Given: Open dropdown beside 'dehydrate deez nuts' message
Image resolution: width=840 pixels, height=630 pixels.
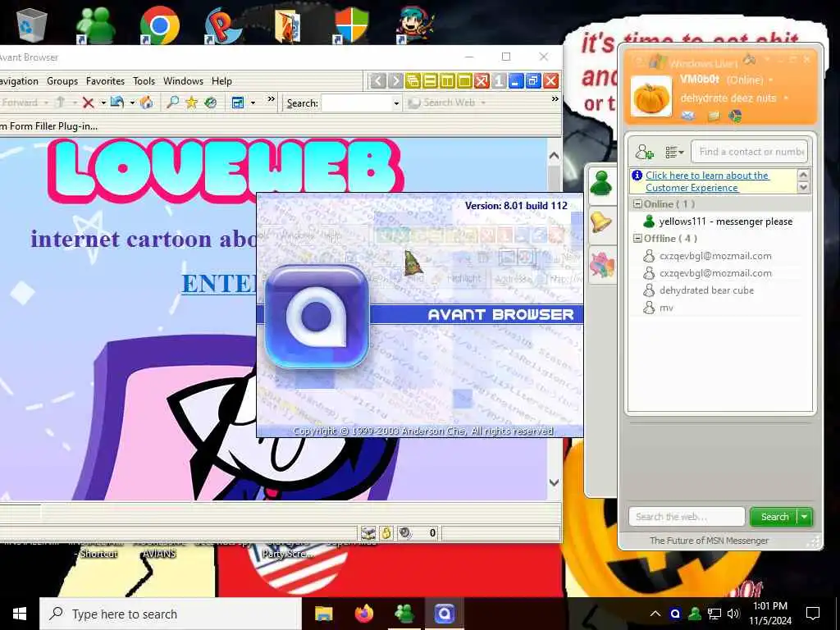Looking at the screenshot, I should 785,98.
